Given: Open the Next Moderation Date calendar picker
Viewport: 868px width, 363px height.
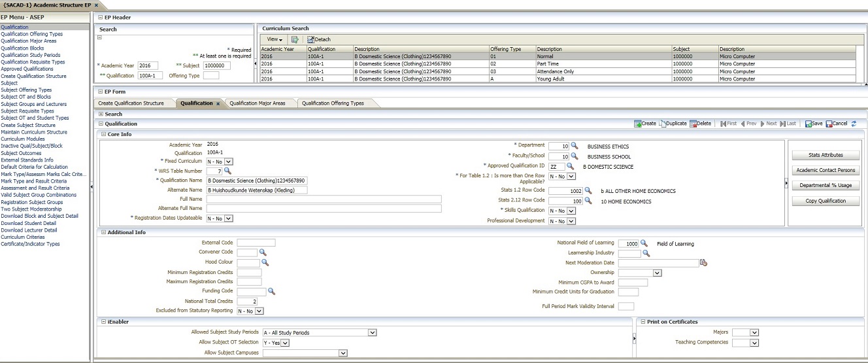Looking at the screenshot, I should click(x=703, y=263).
